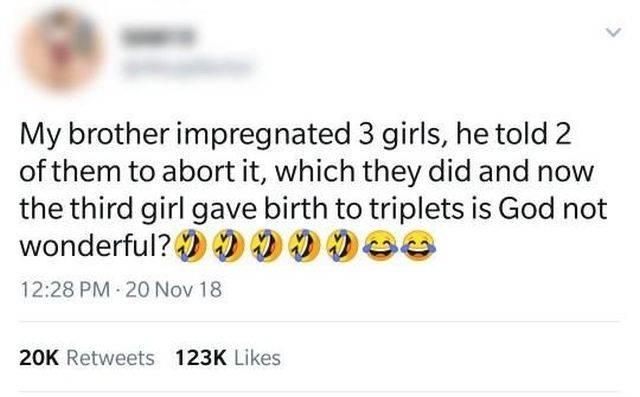Screen dimensions: 640x397
Task: Select the first rolling-on-floor laughing emoji
Action: tap(190, 246)
